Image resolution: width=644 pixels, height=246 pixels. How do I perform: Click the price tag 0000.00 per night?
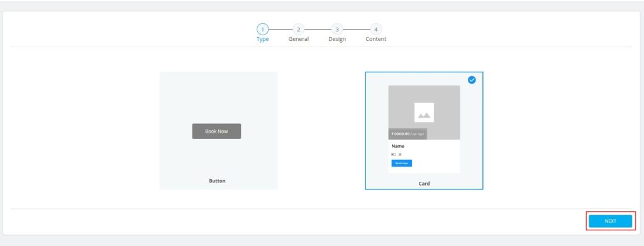tap(408, 134)
